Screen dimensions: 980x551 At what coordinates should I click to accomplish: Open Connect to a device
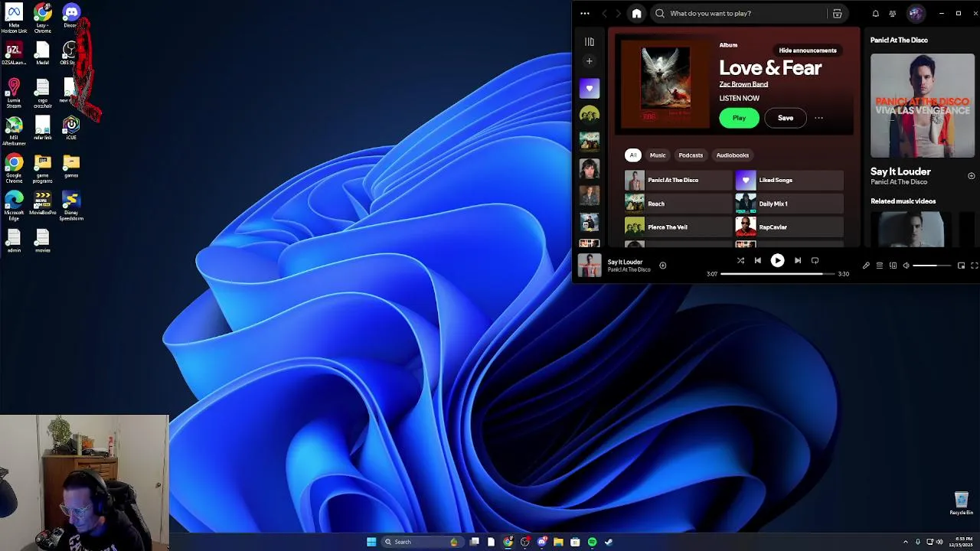[893, 266]
